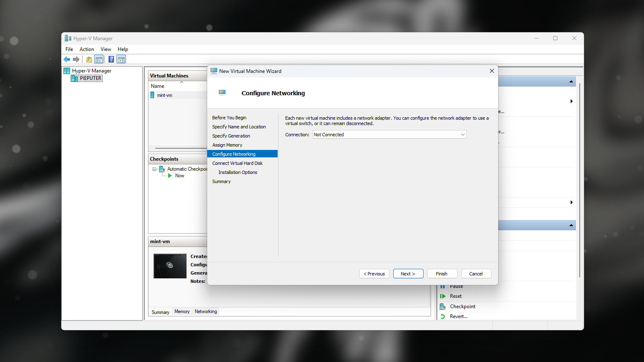
Task: Sort virtual machines by the Name column
Action: 157,86
